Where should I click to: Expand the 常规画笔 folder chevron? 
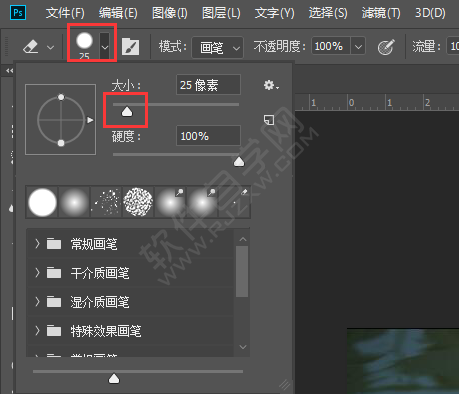point(37,244)
